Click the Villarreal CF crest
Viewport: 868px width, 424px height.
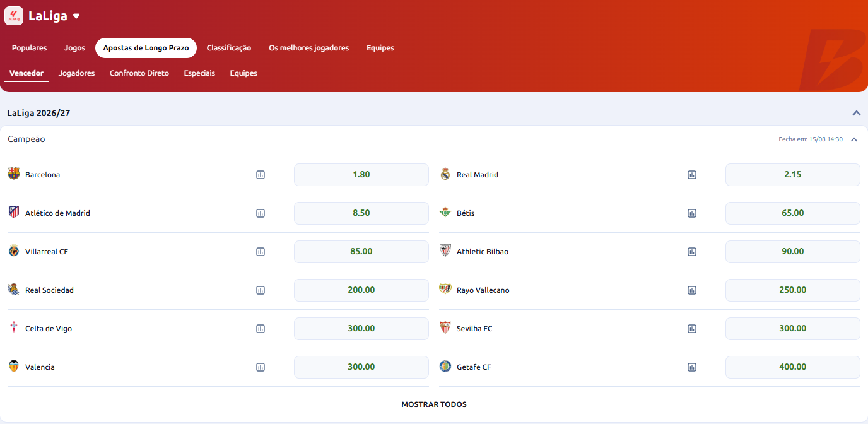click(x=14, y=250)
